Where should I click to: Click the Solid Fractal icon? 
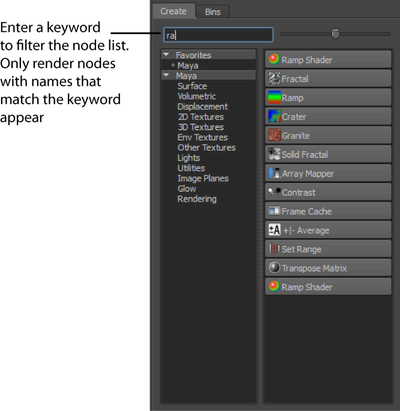274,154
